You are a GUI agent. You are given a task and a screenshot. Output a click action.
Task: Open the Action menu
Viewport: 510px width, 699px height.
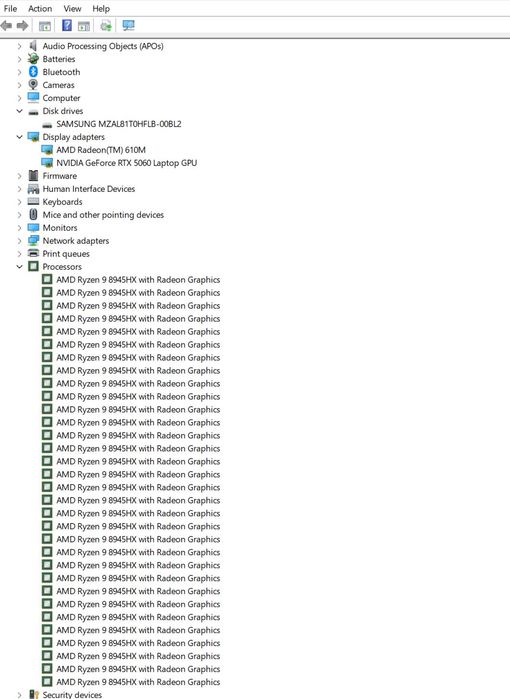(x=40, y=8)
